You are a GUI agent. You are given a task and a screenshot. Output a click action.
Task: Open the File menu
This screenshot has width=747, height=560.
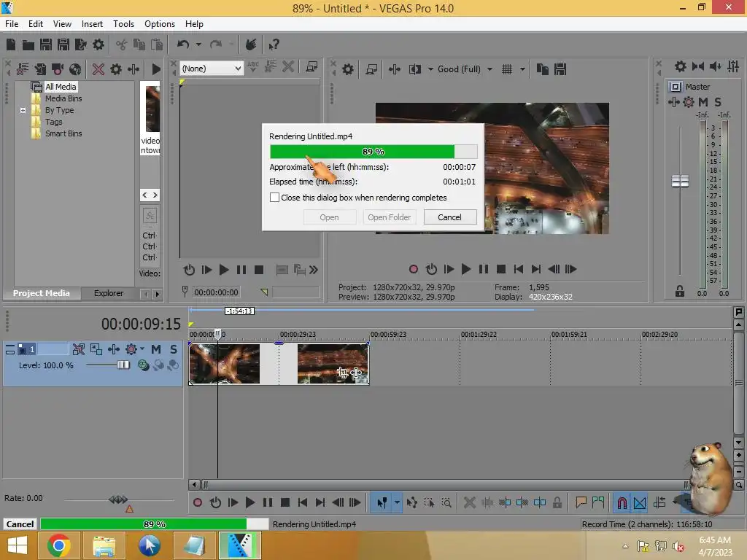coord(12,24)
